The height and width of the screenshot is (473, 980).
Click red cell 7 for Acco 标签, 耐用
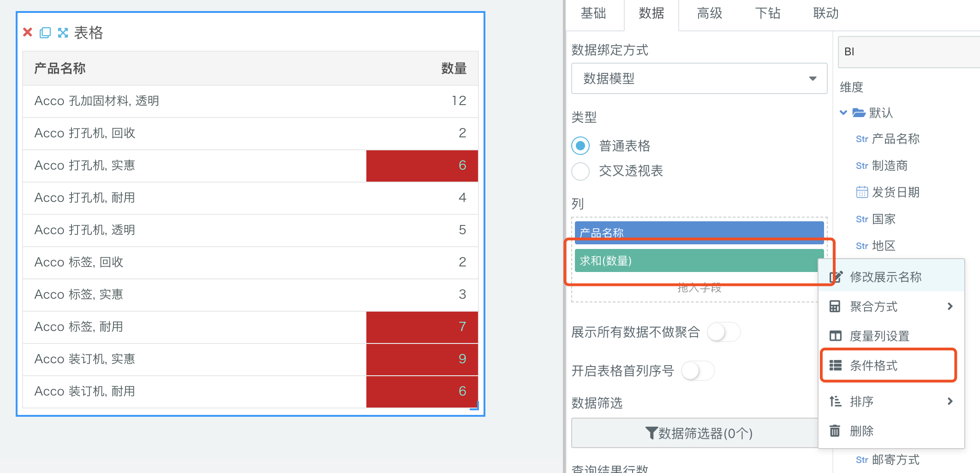point(422,327)
